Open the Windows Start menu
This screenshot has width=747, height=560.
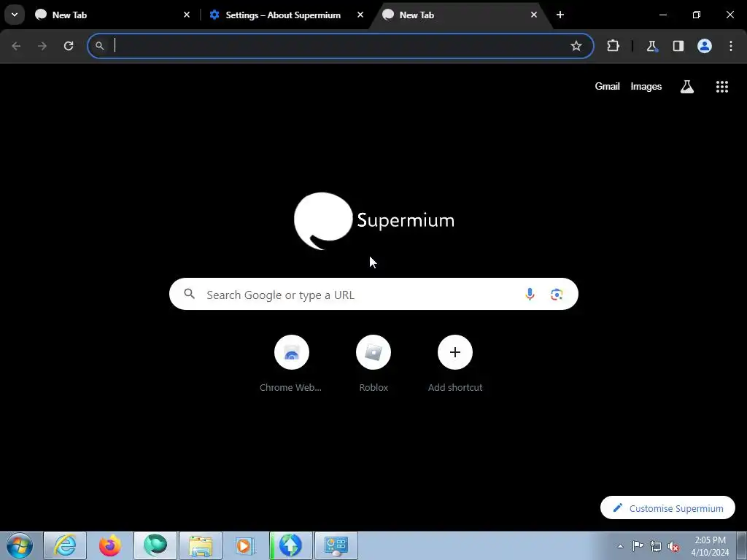point(20,545)
